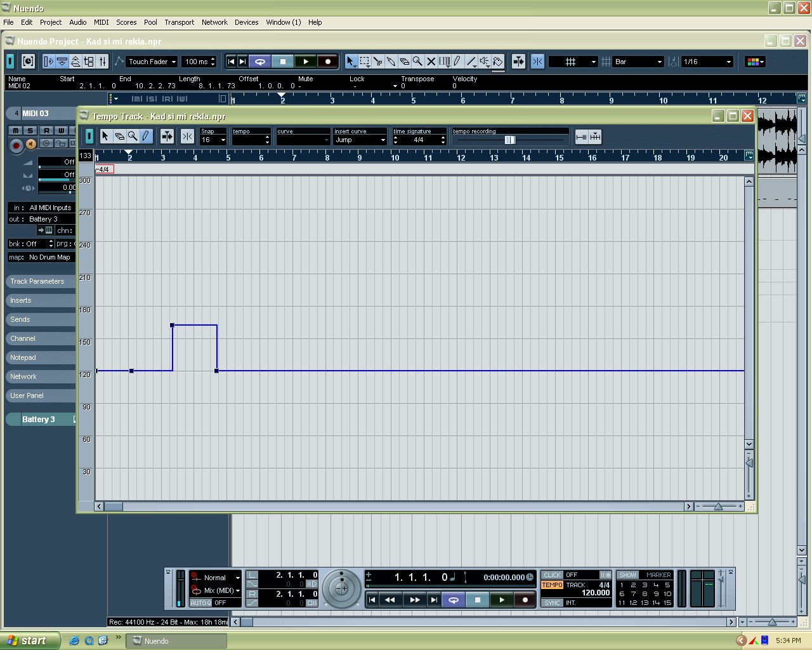
Task: Click the Windows start button
Action: 29,640
